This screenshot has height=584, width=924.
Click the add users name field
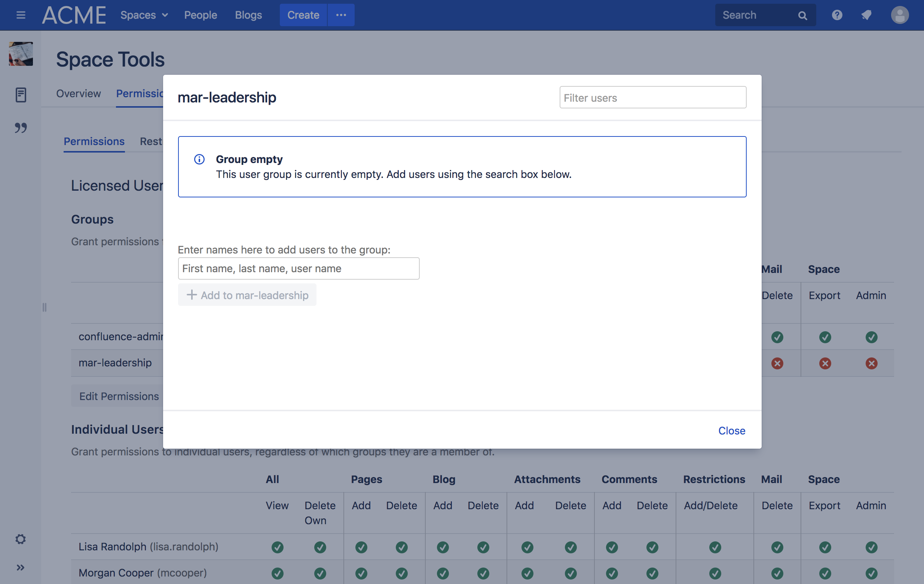tap(298, 268)
